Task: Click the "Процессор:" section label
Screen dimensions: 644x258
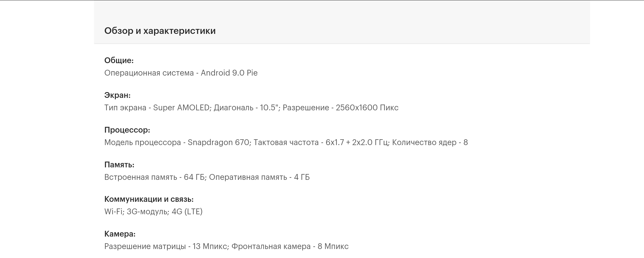Action: 127,130
